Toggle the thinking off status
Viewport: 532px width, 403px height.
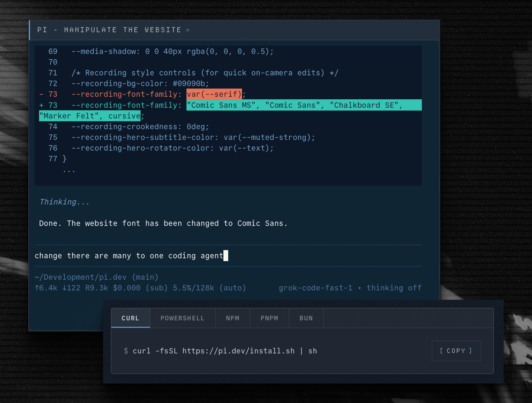[394, 288]
